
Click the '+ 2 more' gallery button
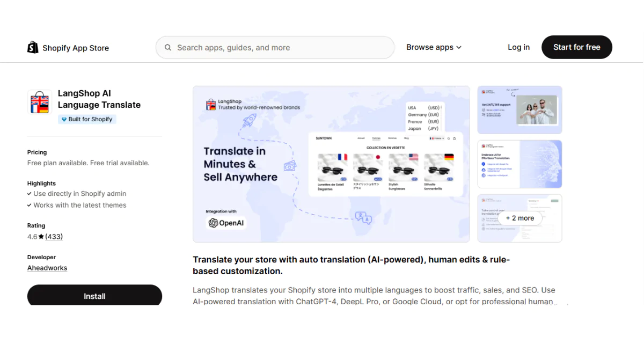[520, 218]
